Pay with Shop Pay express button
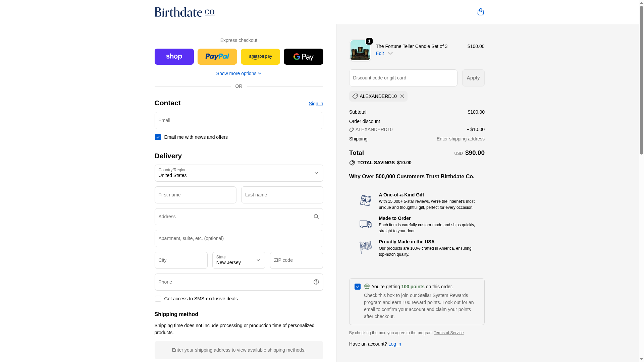The image size is (644, 362). coord(174,57)
